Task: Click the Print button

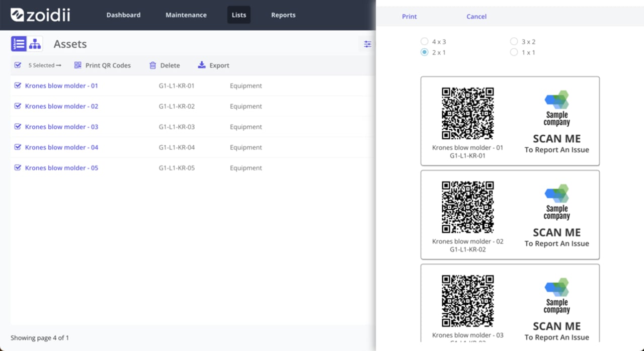Action: point(409,16)
